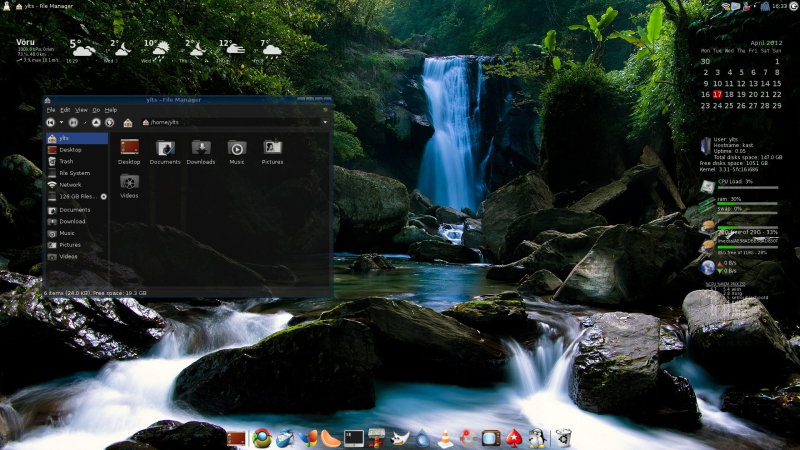
Task: Launch the butterfly messenger from the dock
Action: (x=308, y=438)
